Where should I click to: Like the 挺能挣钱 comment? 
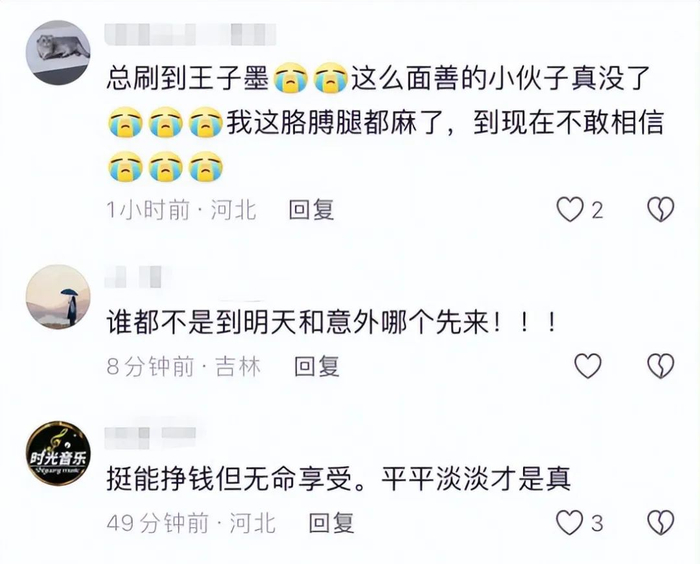[x=570, y=522]
